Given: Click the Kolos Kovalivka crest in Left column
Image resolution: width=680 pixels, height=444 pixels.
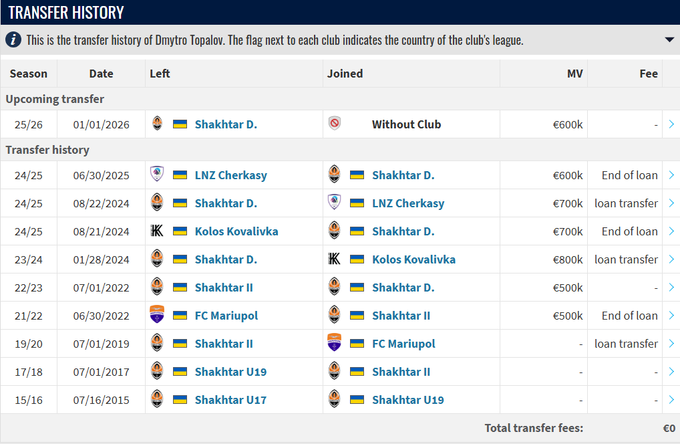Looking at the screenshot, I should coord(156,231).
